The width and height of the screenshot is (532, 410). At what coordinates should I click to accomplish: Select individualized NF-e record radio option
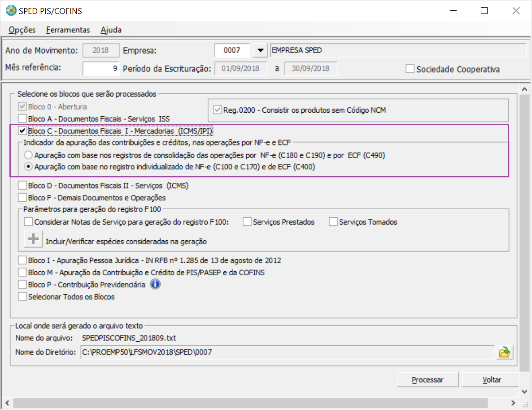(x=29, y=167)
